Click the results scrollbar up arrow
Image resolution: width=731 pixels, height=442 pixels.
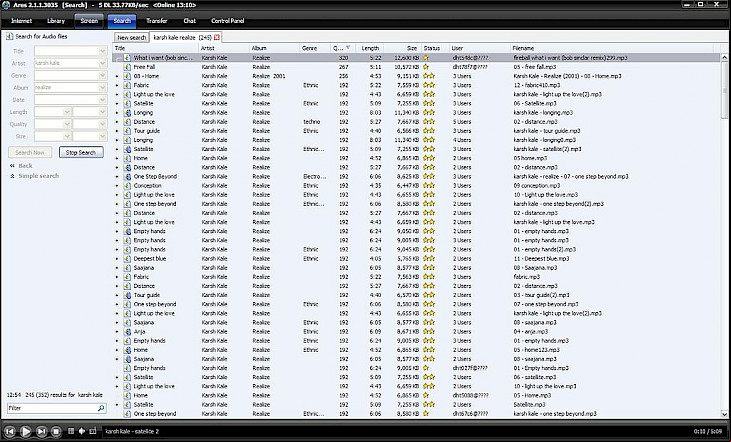724,57
